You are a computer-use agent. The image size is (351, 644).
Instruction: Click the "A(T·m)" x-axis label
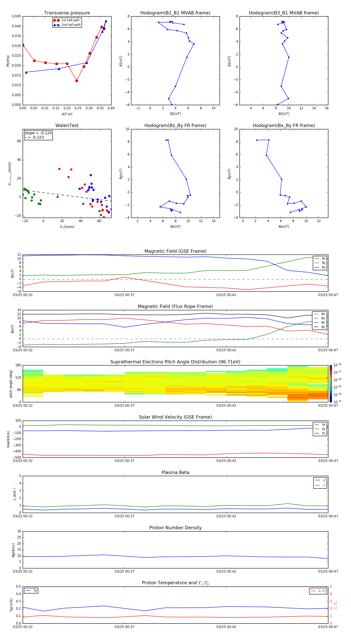[x=67, y=114]
